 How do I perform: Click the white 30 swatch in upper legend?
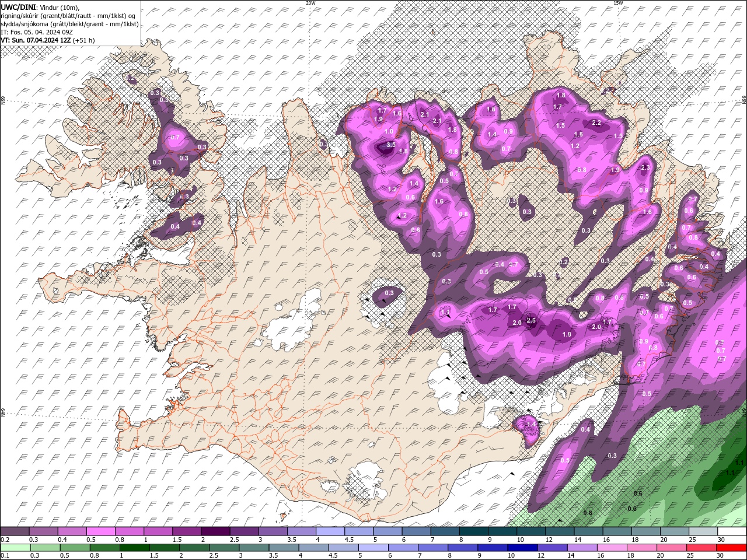pos(732,531)
